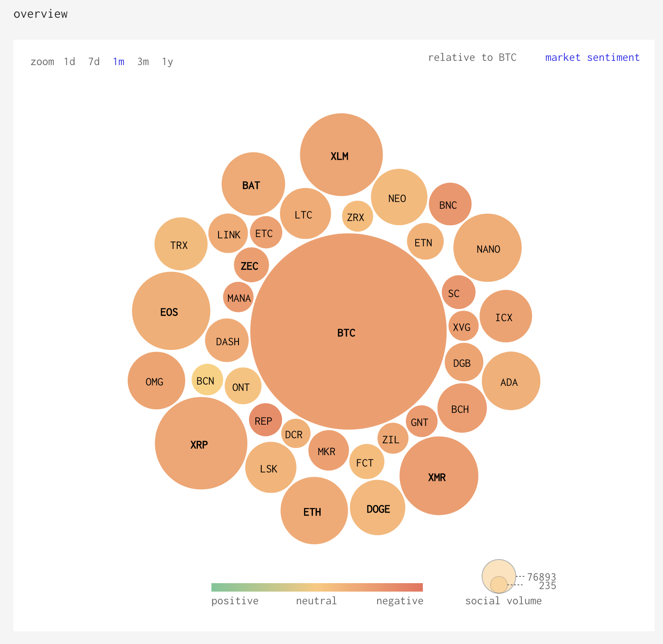
Task: Switch to relative to BTC view
Action: tap(472, 57)
